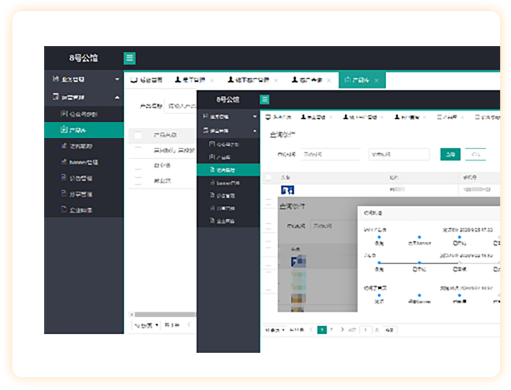Click the person icon on the front window's second tab
This screenshot has width=511, height=390.
[303, 117]
